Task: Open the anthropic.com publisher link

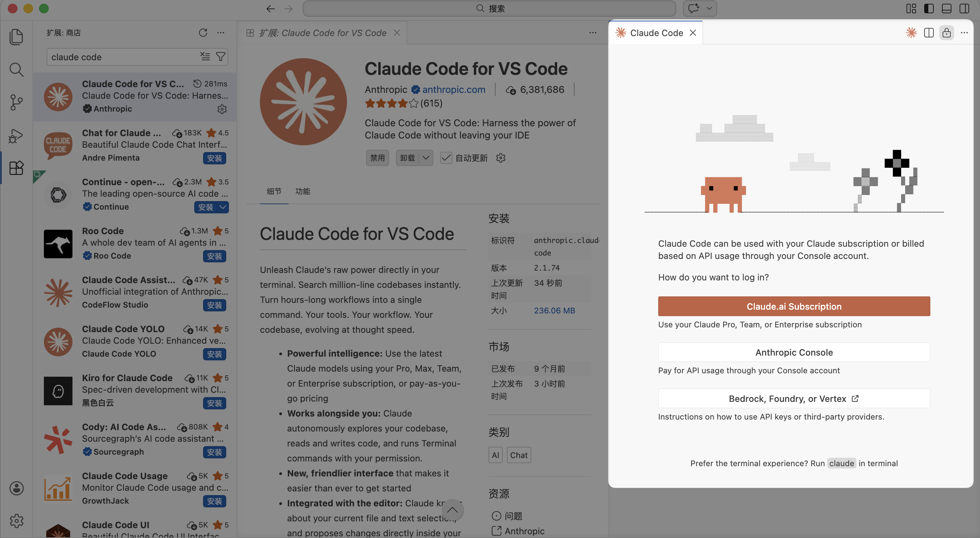Action: 454,89
